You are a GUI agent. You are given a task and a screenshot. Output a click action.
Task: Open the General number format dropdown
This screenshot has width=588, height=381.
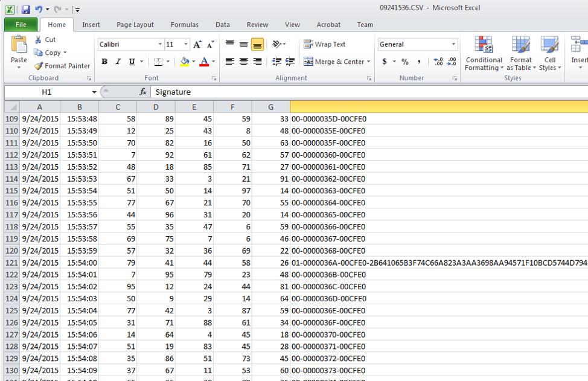click(453, 44)
